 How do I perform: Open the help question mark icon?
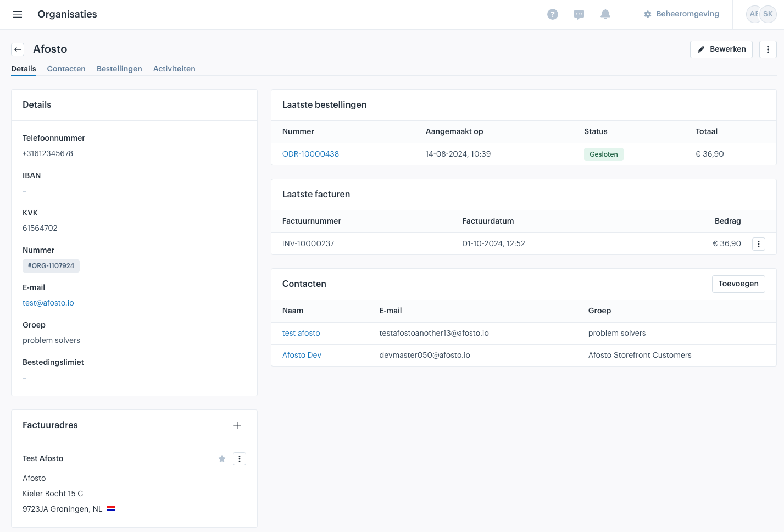coord(553,14)
